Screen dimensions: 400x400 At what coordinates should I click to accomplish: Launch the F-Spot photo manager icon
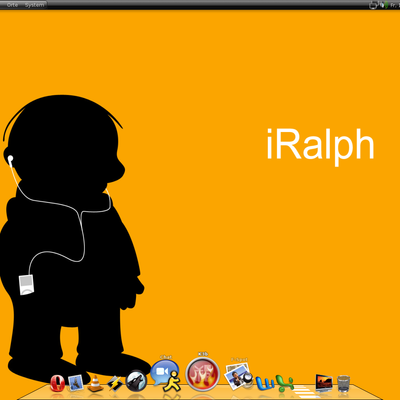tap(239, 376)
